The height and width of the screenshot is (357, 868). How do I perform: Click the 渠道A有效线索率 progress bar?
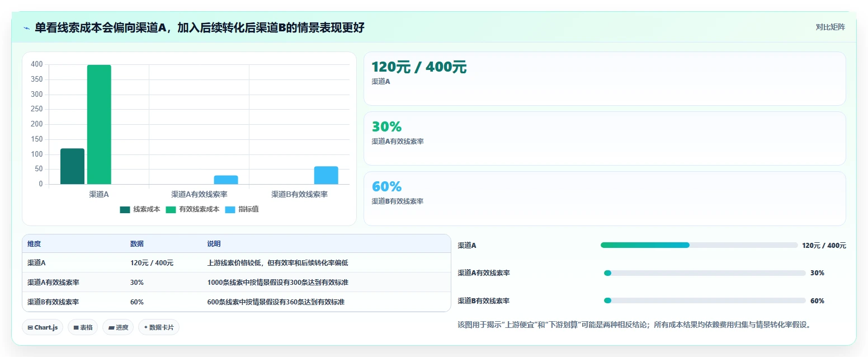click(x=705, y=273)
